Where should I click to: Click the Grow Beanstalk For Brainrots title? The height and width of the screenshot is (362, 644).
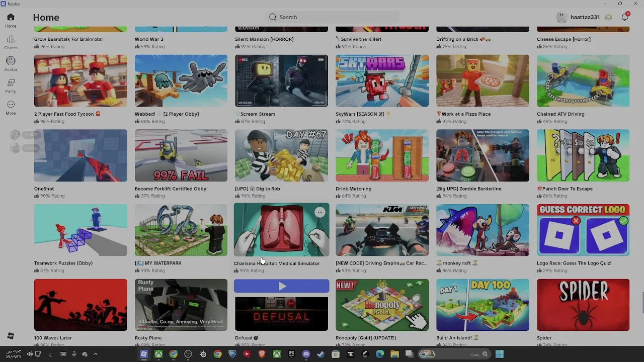tap(68, 39)
